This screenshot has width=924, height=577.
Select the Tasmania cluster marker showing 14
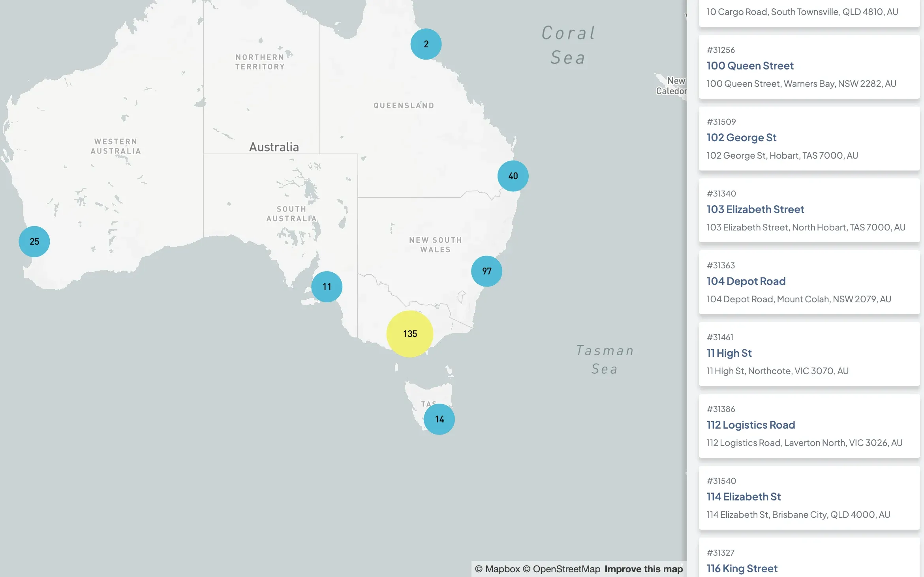pos(439,419)
